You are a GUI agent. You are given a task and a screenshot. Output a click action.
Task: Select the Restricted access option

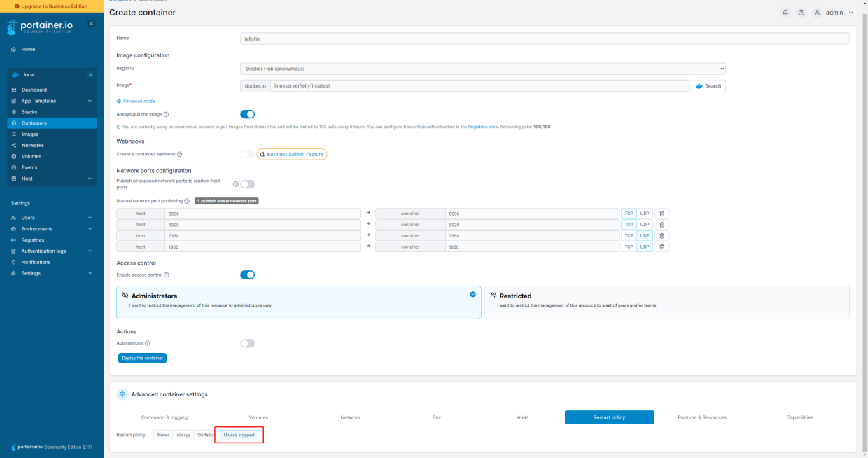pos(667,303)
